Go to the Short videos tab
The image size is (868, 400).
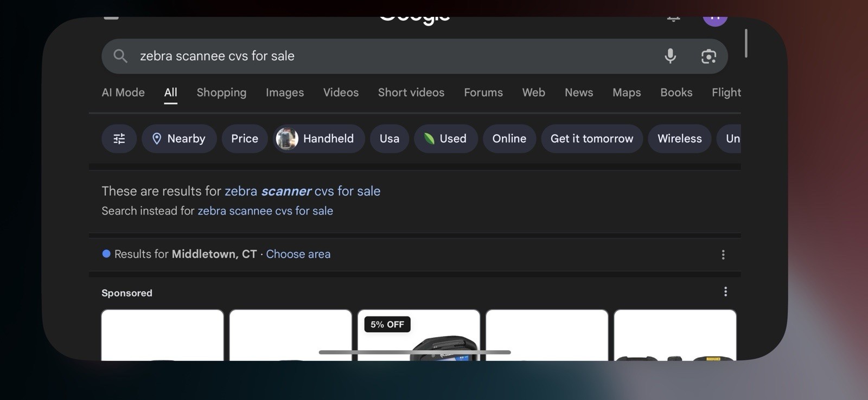point(411,93)
